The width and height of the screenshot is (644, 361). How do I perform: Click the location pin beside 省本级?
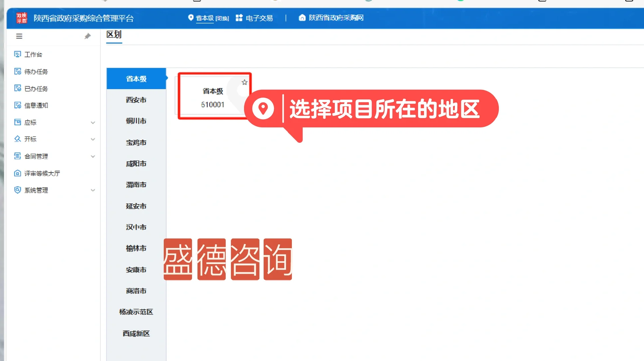pyautogui.click(x=191, y=18)
